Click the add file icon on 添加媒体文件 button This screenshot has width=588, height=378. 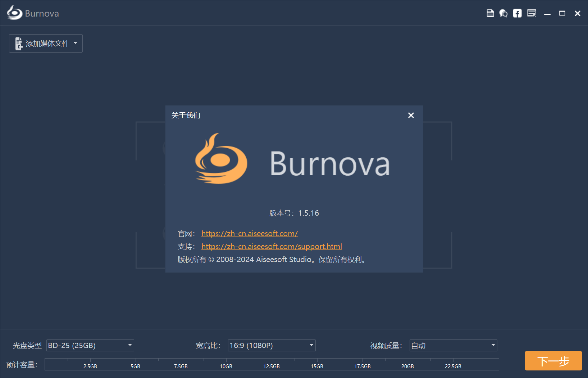(x=19, y=44)
